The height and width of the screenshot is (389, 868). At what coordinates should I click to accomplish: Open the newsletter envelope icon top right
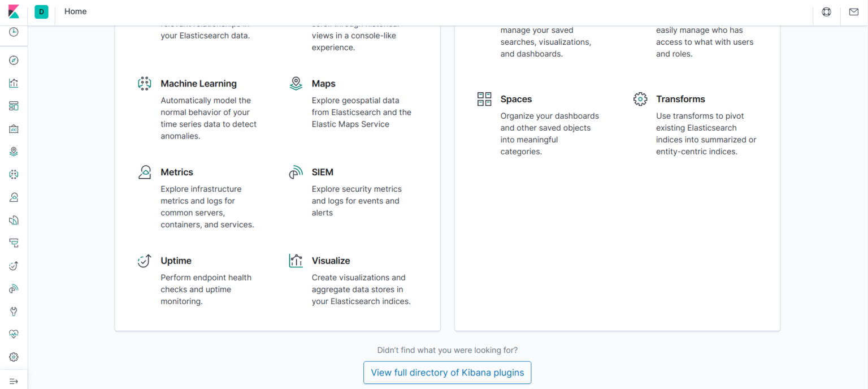pos(853,12)
